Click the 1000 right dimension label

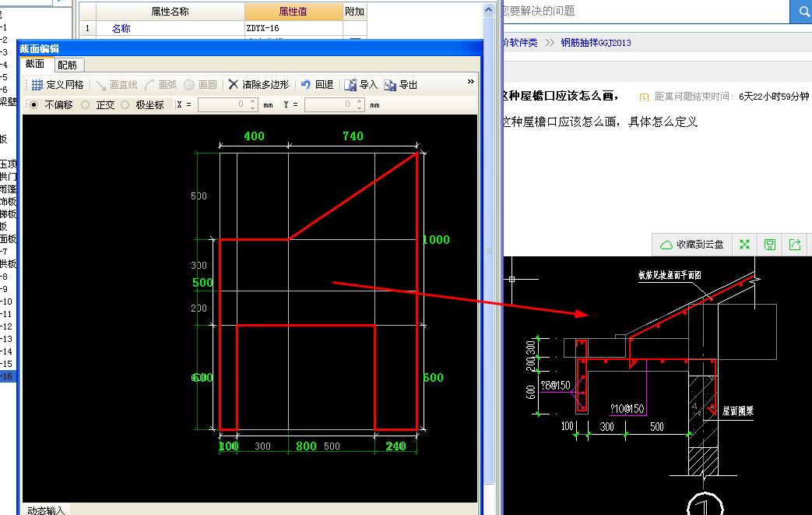pyautogui.click(x=436, y=239)
